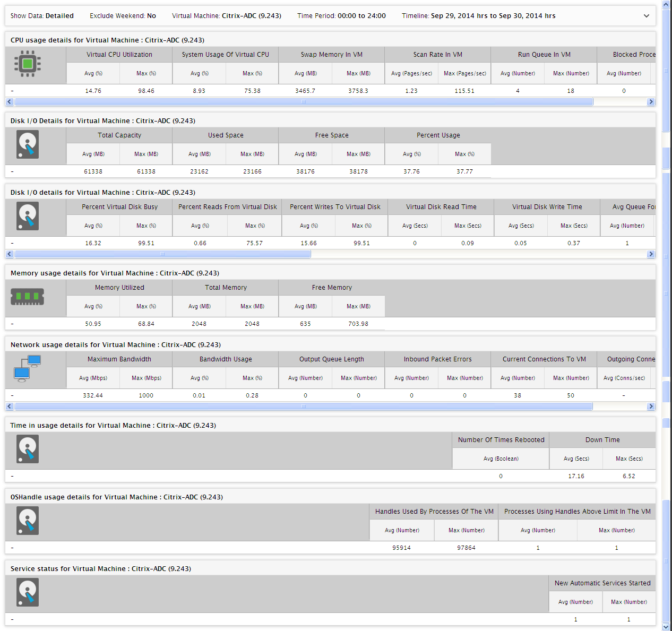Click the Down Time column header
Viewport: 672px width, 631px height.
point(602,440)
